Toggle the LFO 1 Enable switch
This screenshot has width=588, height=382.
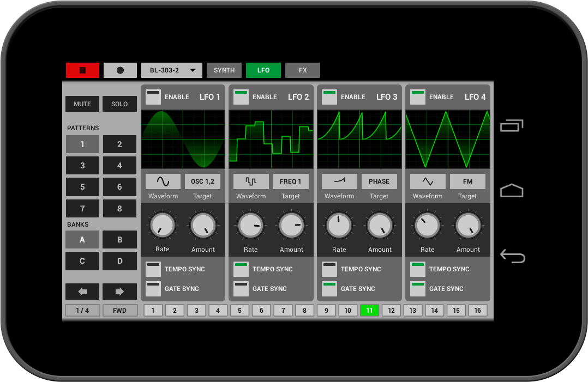pos(153,97)
